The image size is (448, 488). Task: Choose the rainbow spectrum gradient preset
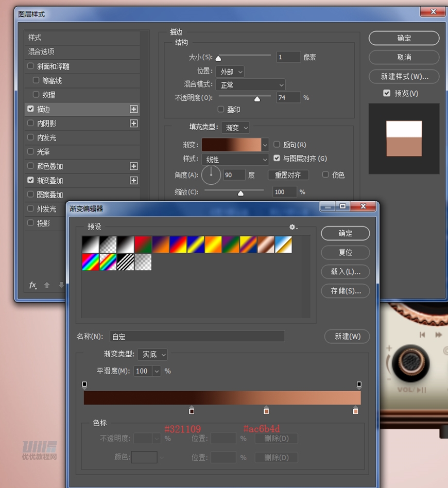[91, 262]
